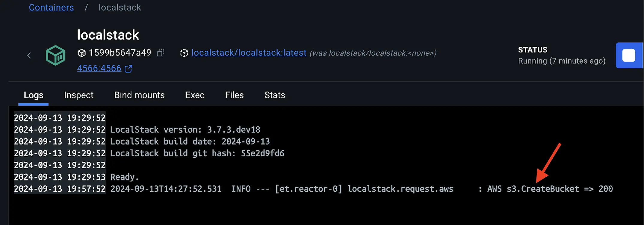Screen dimensions: 644x225
Task: View the Stats tab
Action: point(275,95)
